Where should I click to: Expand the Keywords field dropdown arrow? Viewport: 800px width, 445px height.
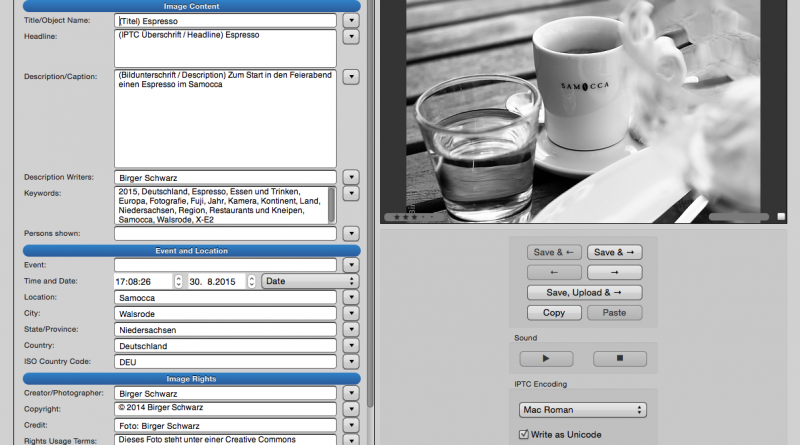pos(350,194)
